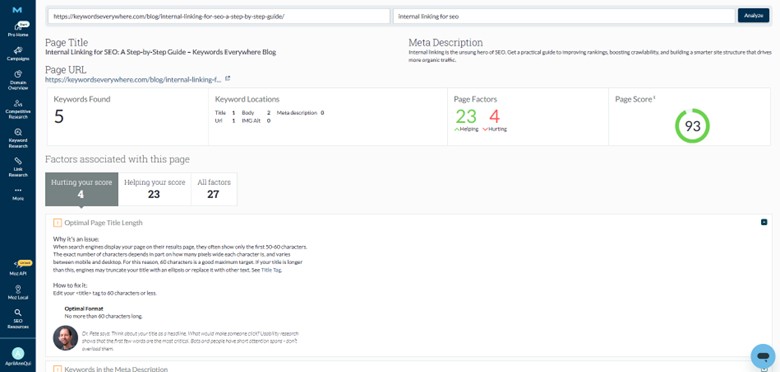Open the AprilAnnQui account avatar

(x=17, y=354)
